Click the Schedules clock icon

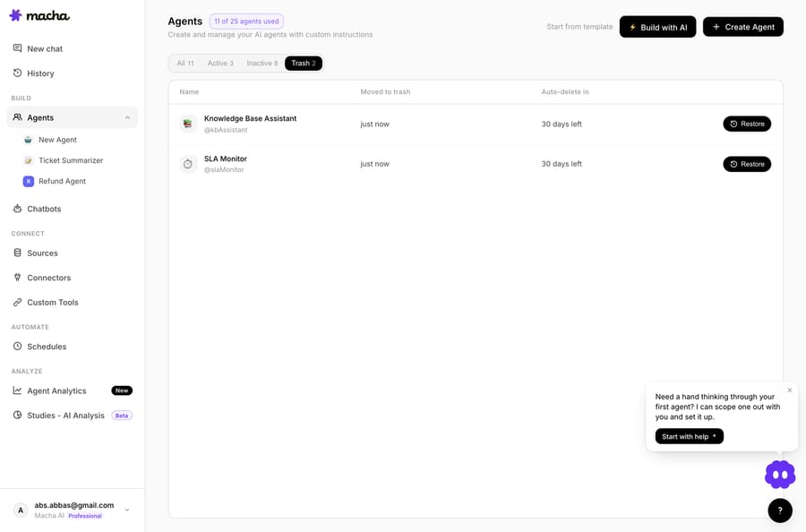coord(18,347)
